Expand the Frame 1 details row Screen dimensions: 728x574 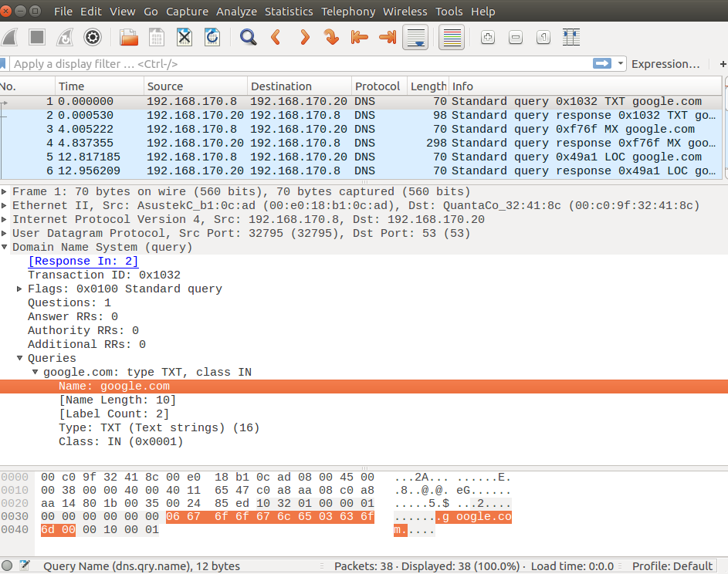click(5, 192)
